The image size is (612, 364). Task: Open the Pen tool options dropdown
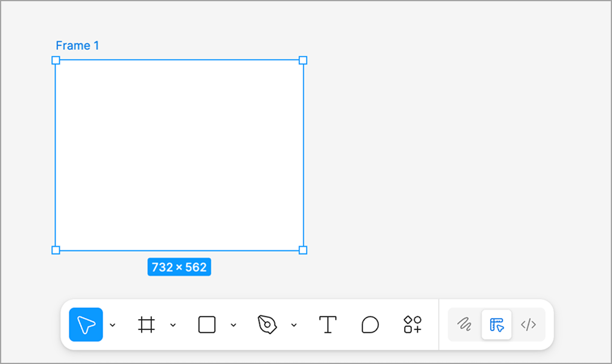tap(294, 325)
